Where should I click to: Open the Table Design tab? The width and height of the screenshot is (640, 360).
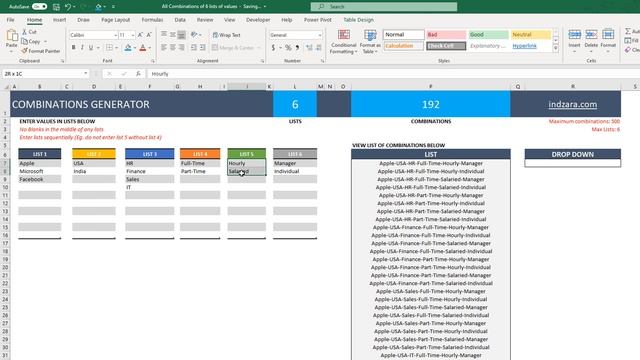(358, 20)
